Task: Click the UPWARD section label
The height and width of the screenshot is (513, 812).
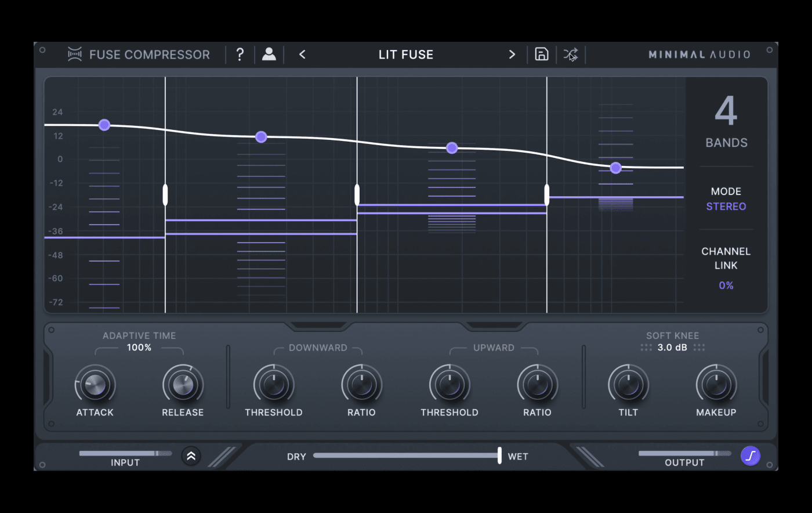Action: [x=494, y=348]
